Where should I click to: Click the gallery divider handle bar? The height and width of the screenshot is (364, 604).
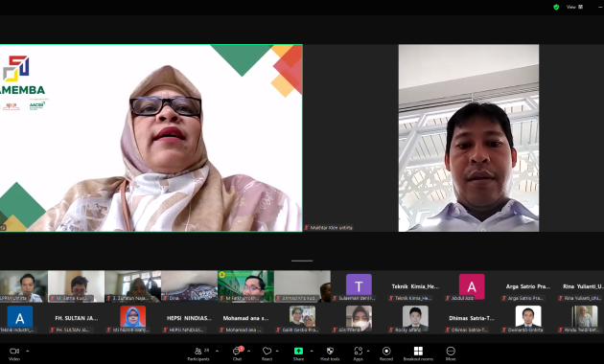point(302,261)
